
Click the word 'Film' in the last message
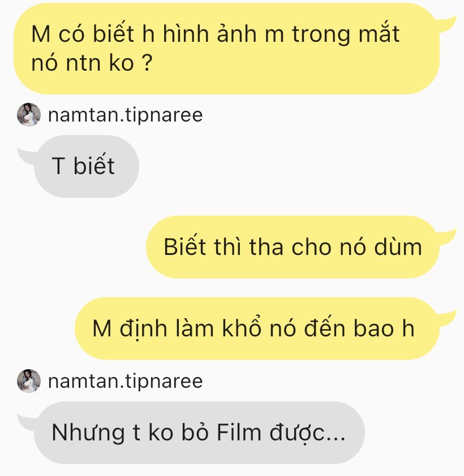point(239,432)
